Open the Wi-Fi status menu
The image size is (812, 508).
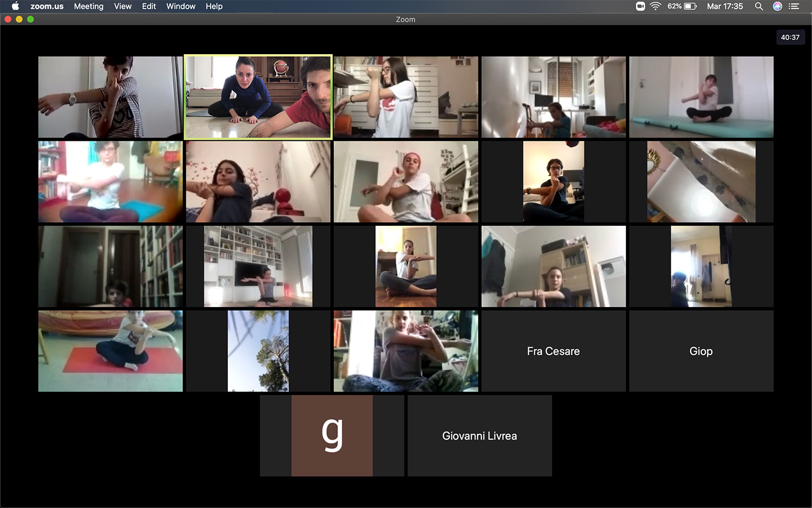656,6
